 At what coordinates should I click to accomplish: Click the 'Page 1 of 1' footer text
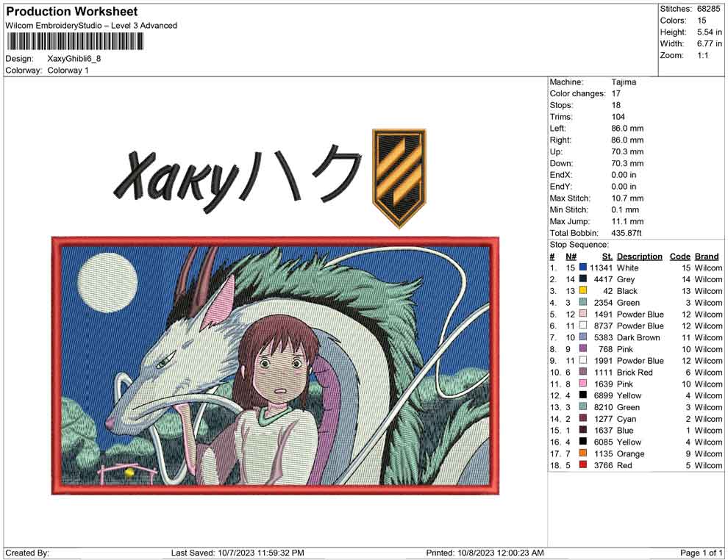pyautogui.click(x=701, y=553)
